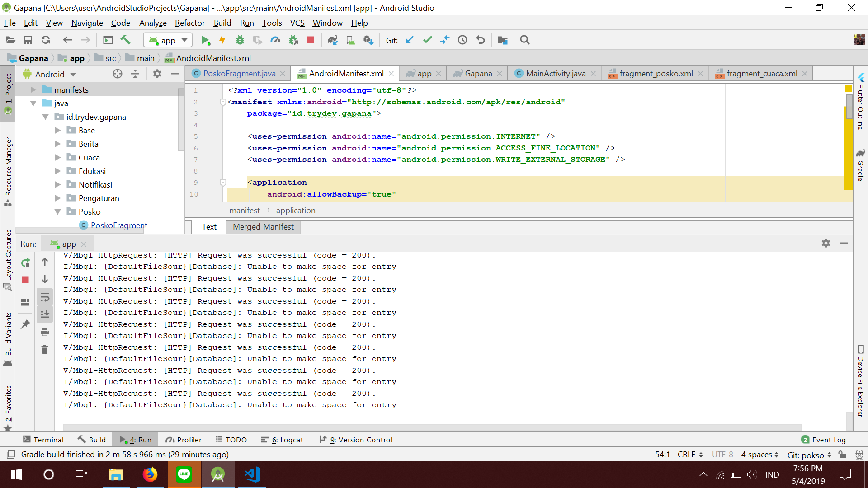Toggle soft-wrap in the Run console

[x=45, y=297]
